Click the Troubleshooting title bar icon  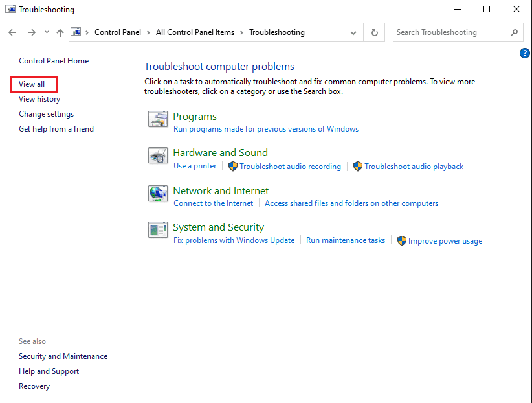[x=10, y=9]
